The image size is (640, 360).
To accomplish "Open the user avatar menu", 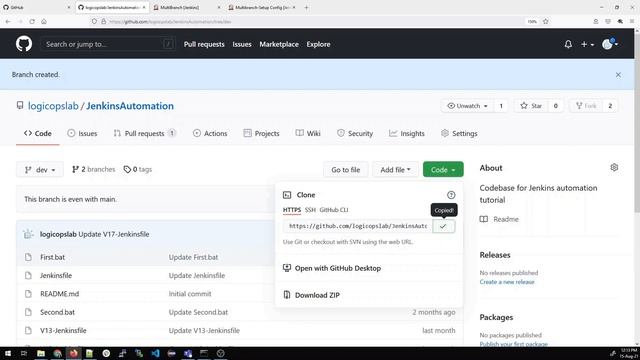I will [x=610, y=44].
